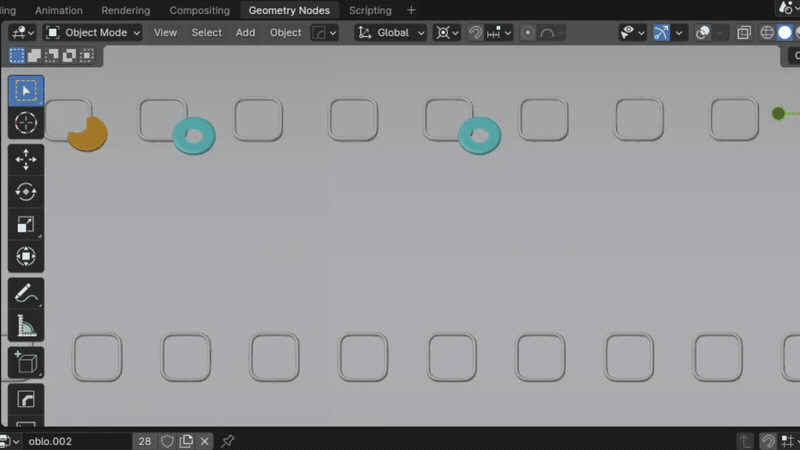Open object visibility and selectability dropdown

[632, 33]
